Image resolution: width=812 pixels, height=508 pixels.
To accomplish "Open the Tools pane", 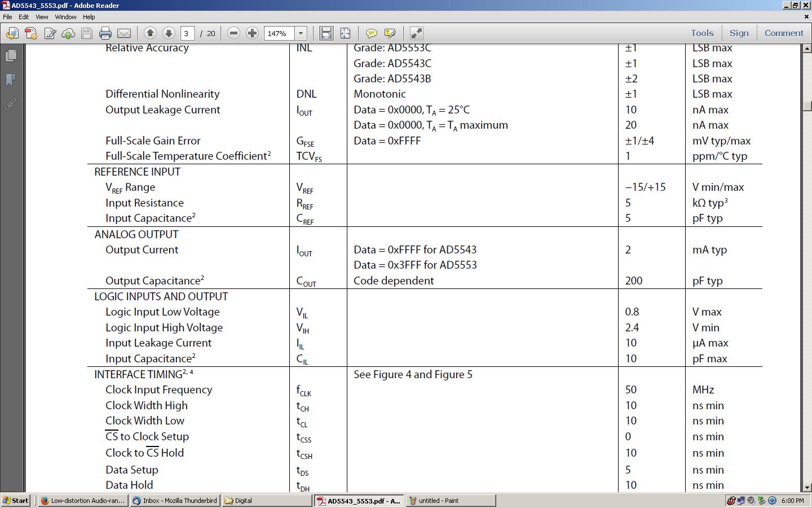I will click(x=702, y=33).
